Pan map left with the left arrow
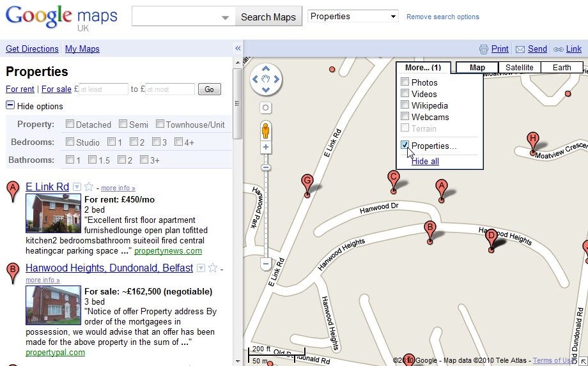The image size is (588, 366). (x=255, y=79)
